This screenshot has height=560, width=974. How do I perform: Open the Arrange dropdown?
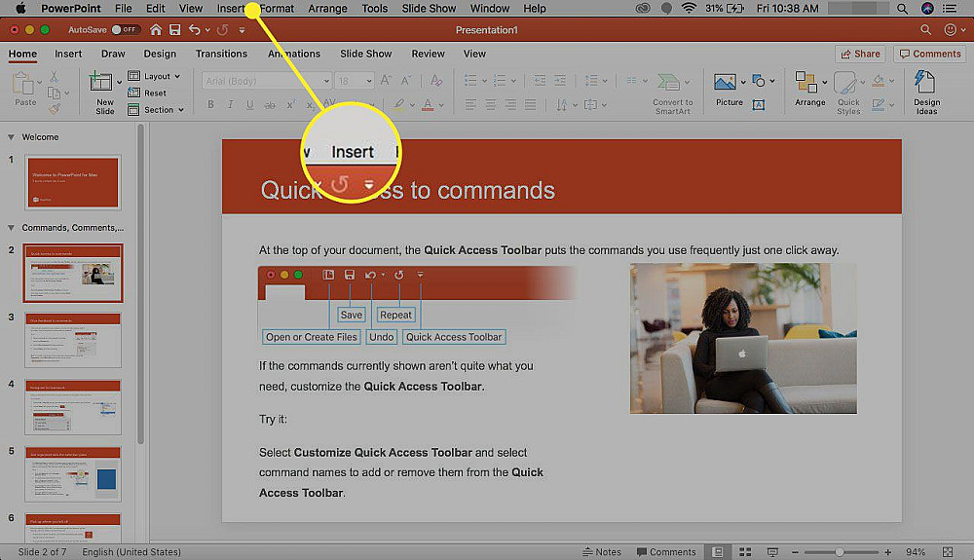click(x=810, y=89)
